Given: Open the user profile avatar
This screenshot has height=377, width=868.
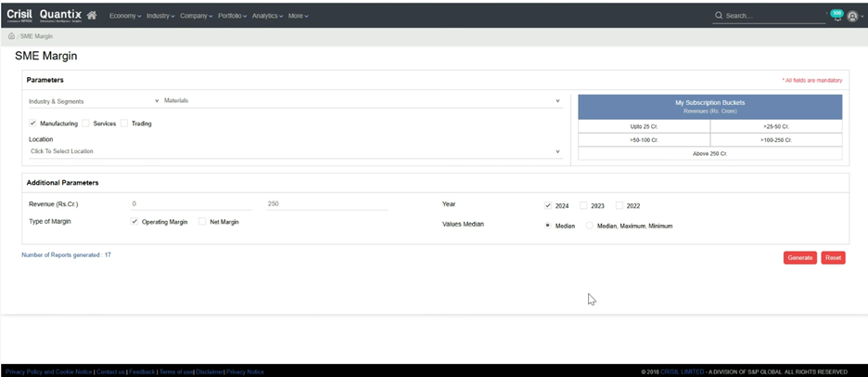Looking at the screenshot, I should [x=852, y=16].
